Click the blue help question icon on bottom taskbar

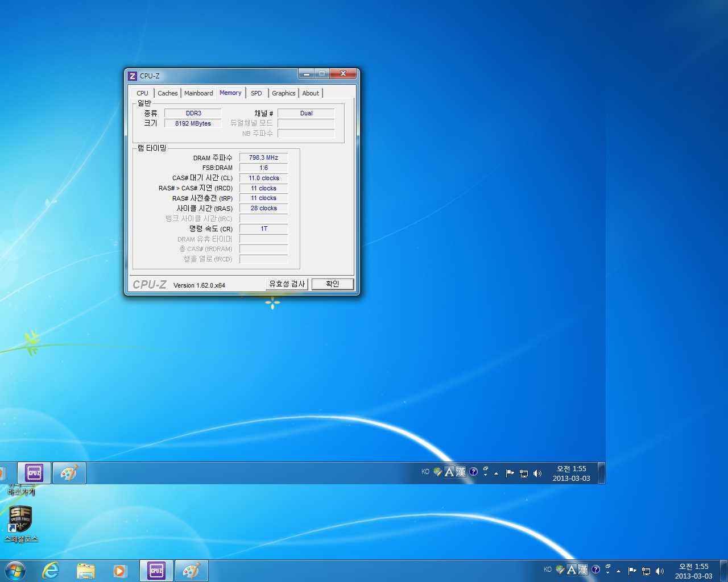(x=595, y=569)
